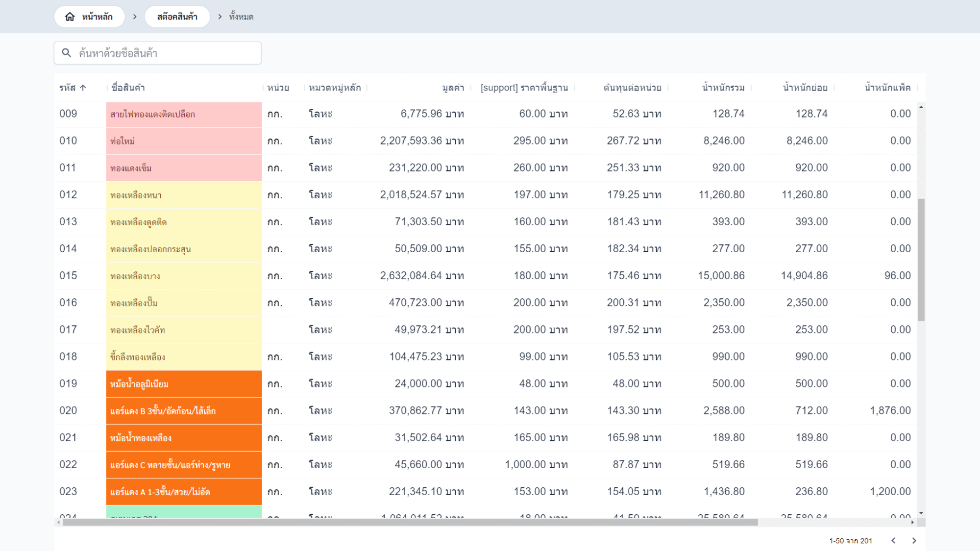Click the home icon in breadcrumb
This screenshot has height=551, width=980.
(70, 17)
